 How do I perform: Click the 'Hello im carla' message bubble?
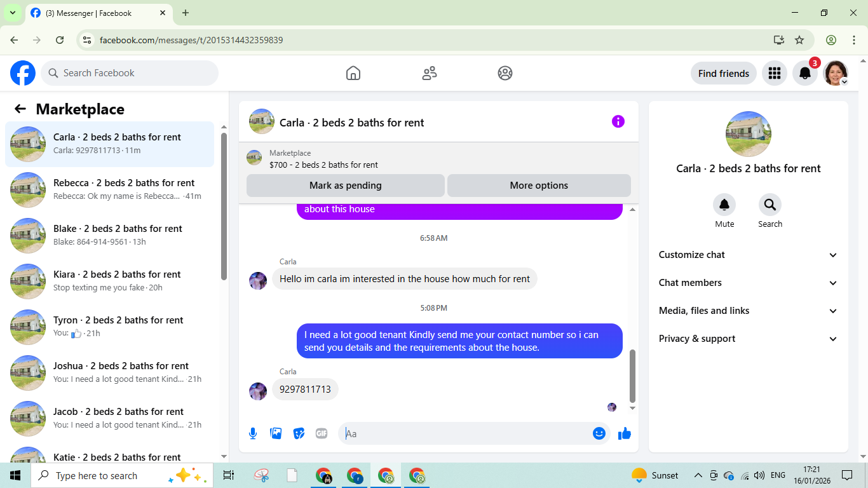(405, 278)
